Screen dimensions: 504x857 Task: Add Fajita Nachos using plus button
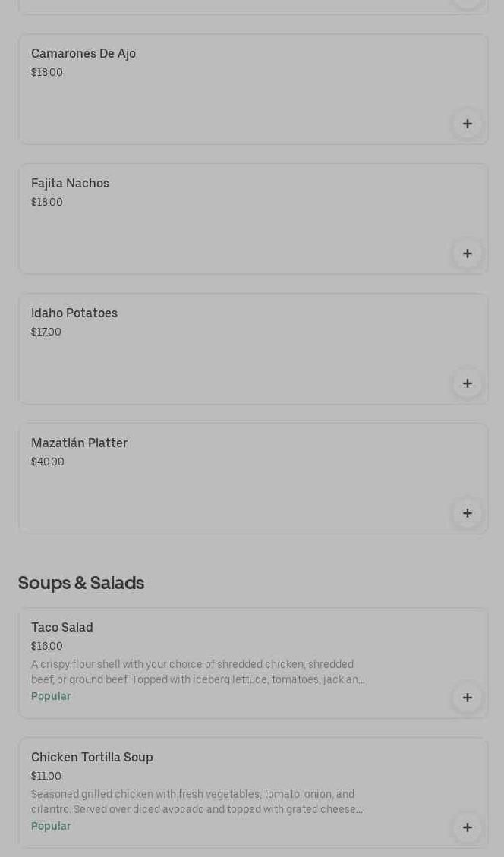click(x=467, y=254)
